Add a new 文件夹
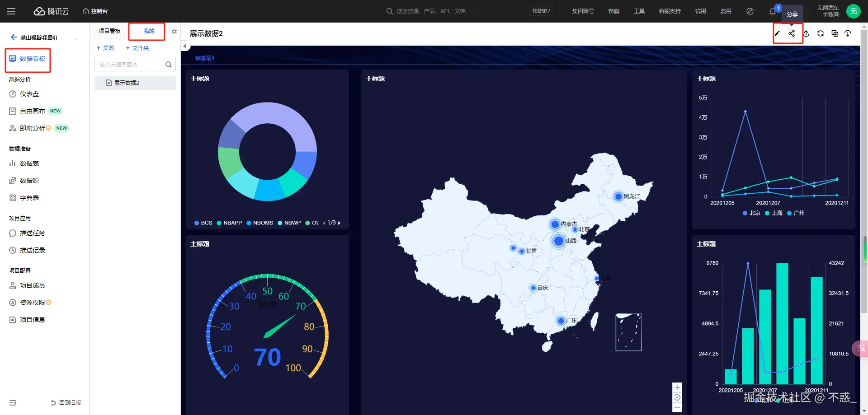The width and height of the screenshot is (868, 415). coord(137,48)
